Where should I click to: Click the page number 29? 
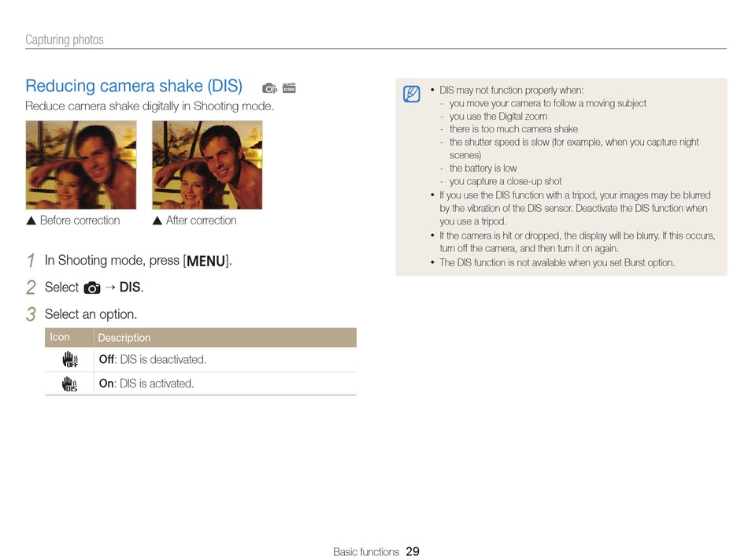[x=413, y=551]
